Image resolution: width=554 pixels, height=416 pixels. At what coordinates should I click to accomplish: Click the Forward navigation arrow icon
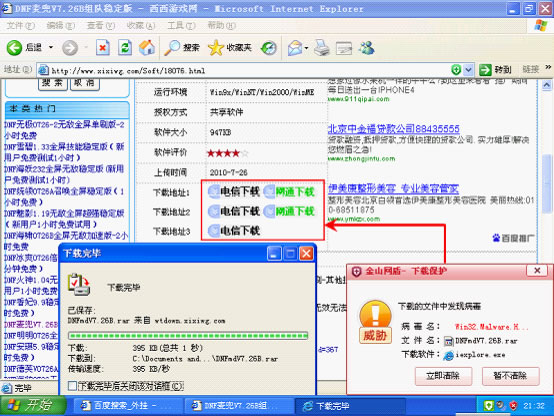click(x=70, y=48)
